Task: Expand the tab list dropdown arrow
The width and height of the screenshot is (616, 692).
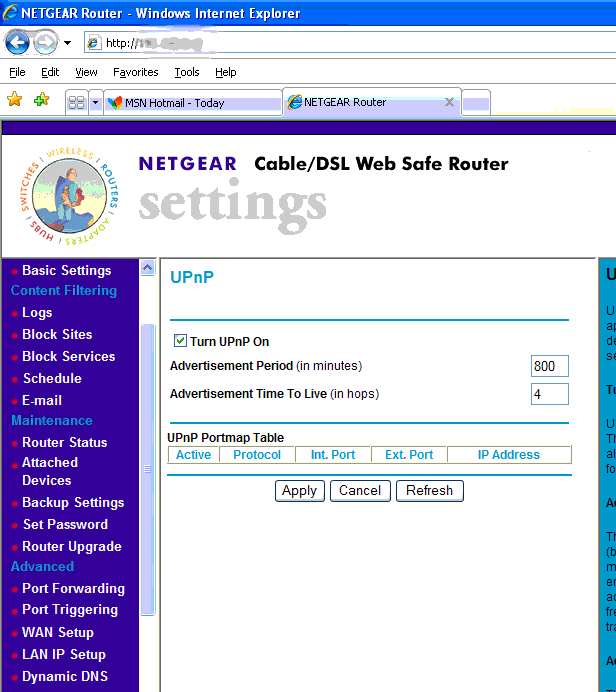Action: [x=95, y=102]
